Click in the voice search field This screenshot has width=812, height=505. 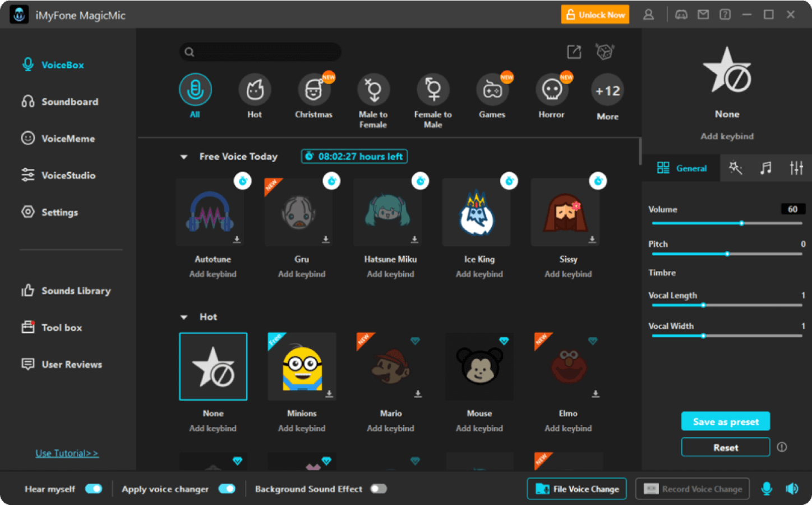click(x=261, y=52)
